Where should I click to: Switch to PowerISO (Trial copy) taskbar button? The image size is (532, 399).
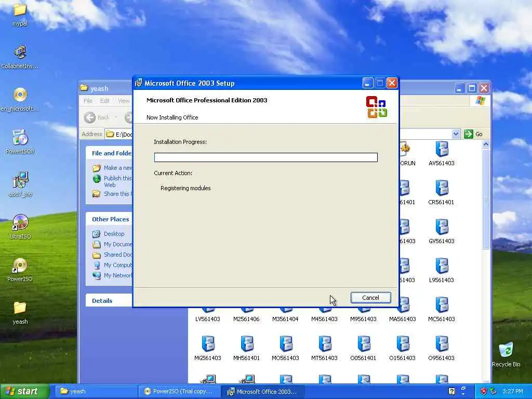pyautogui.click(x=180, y=391)
